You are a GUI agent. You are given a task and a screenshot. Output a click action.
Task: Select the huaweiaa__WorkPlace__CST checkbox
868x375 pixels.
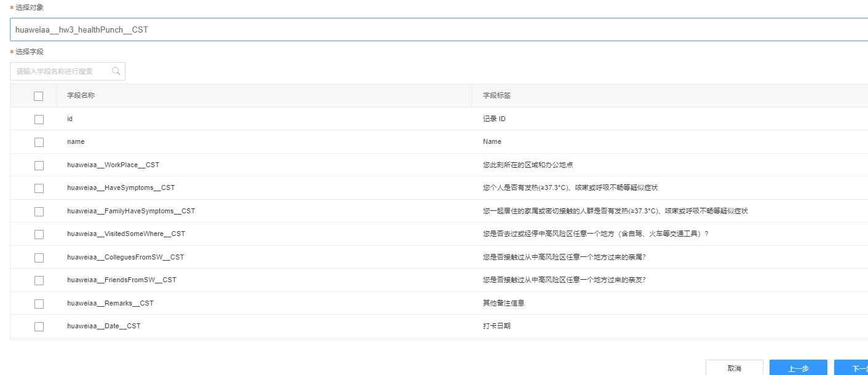click(x=39, y=165)
